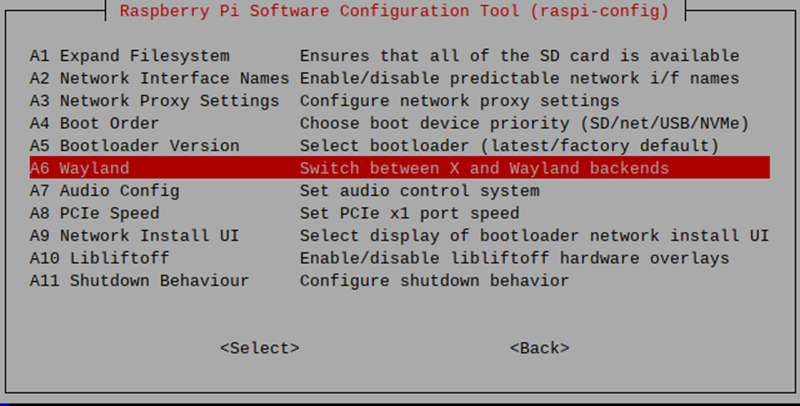Click 'Configure shutdown behavior' description

coord(434,281)
